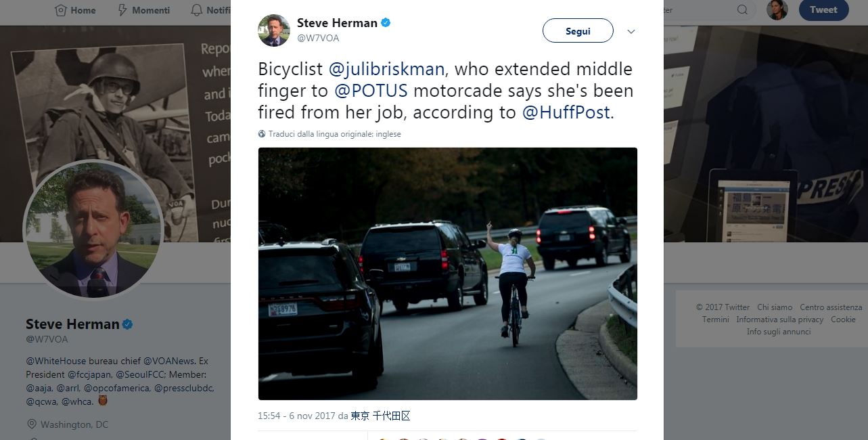Click the Segui button to follow Steve Herman
868x440 pixels.
577,30
